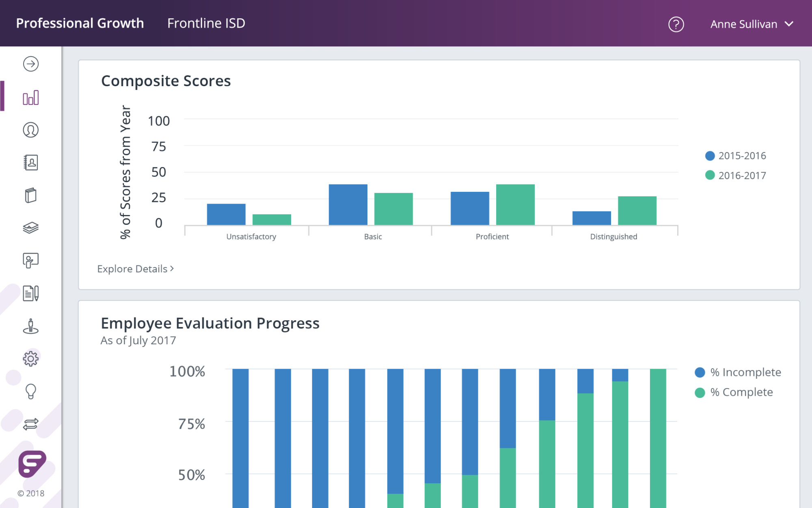Click the Professional Growth title
Image resolution: width=812 pixels, height=508 pixels.
(80, 23)
